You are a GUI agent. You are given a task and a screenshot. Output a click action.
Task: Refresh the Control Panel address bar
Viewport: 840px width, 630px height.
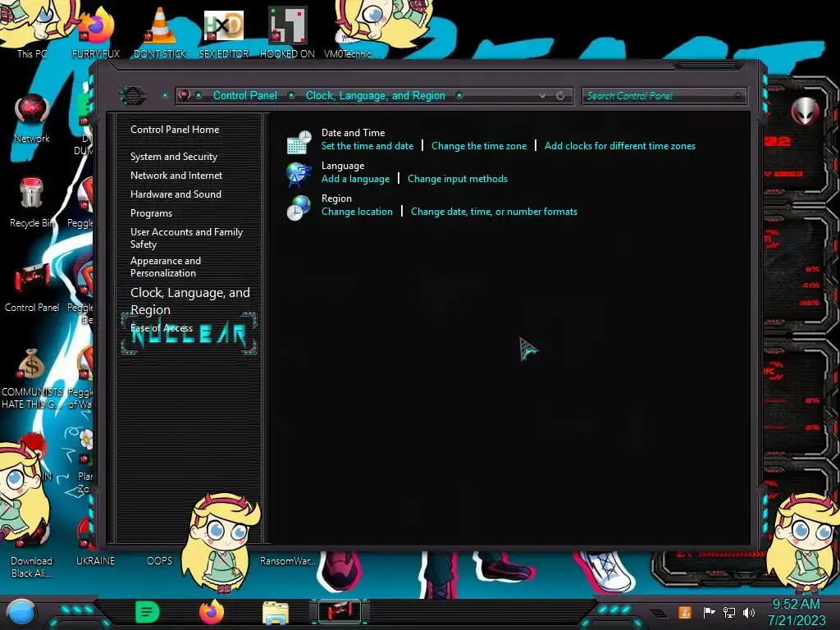tap(560, 96)
